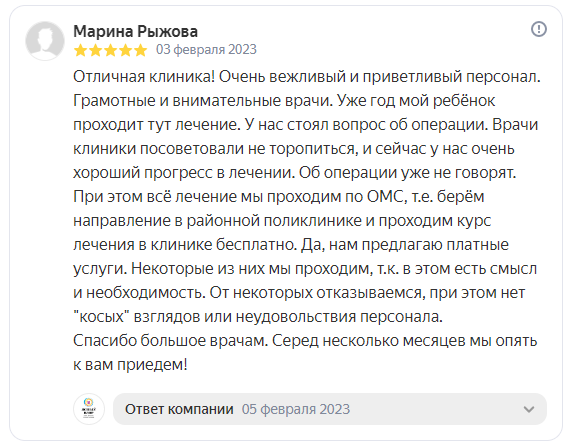This screenshot has height=448, width=575.
Task: Click company reply date 05 февраля 2023
Action: [296, 409]
